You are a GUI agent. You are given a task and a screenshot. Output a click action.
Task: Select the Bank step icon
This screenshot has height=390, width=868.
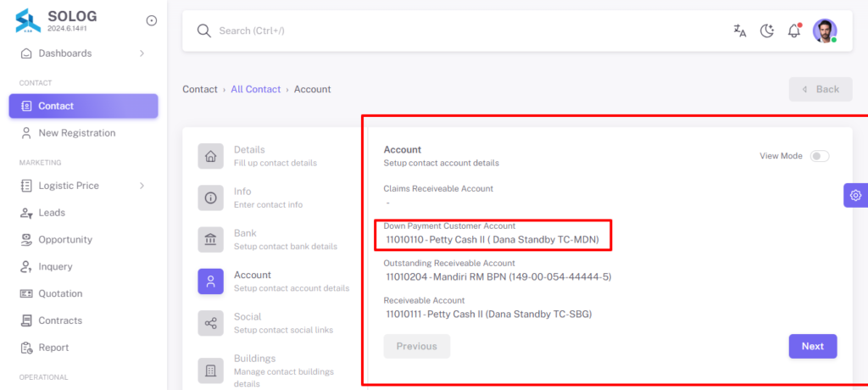(211, 240)
